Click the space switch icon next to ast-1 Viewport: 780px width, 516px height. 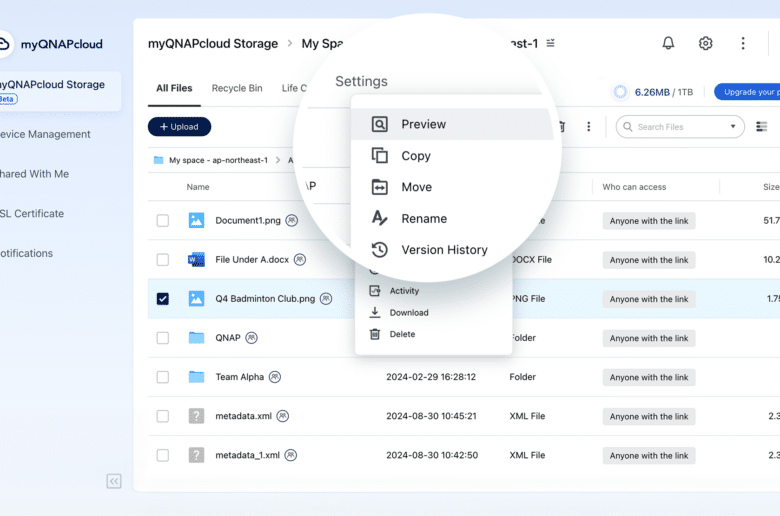pos(551,43)
